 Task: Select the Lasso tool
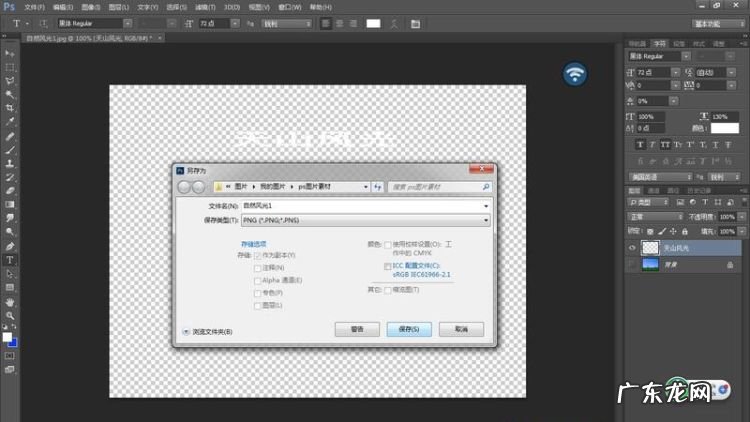point(10,80)
